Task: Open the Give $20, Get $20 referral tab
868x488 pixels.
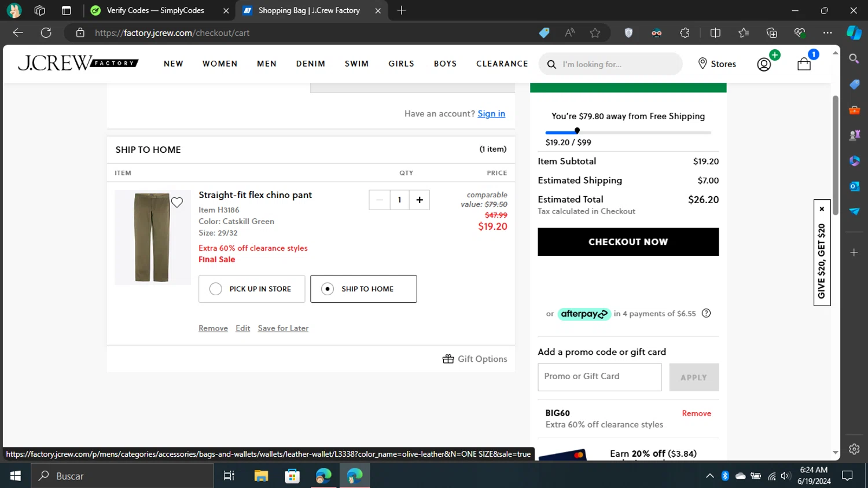Action: pos(822,260)
